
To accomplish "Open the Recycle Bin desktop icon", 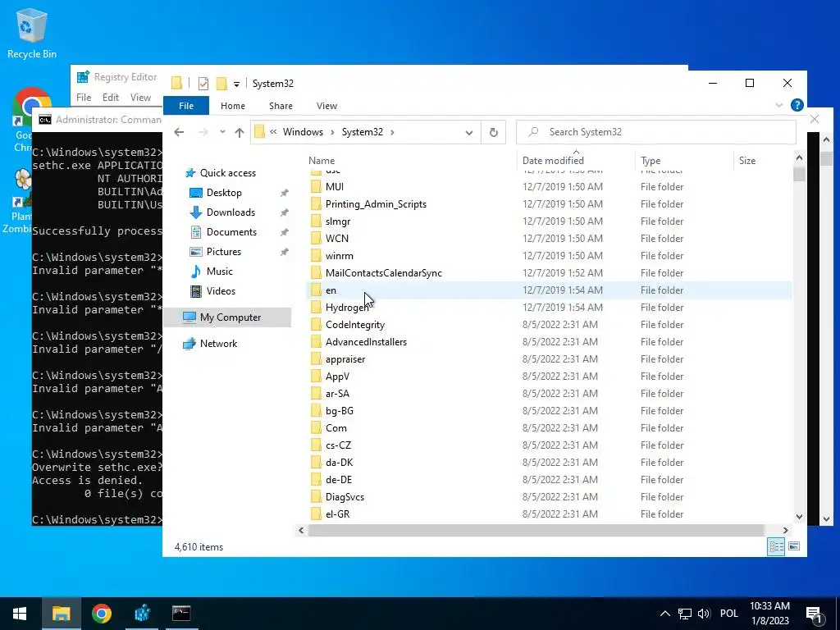I will pyautogui.click(x=32, y=33).
